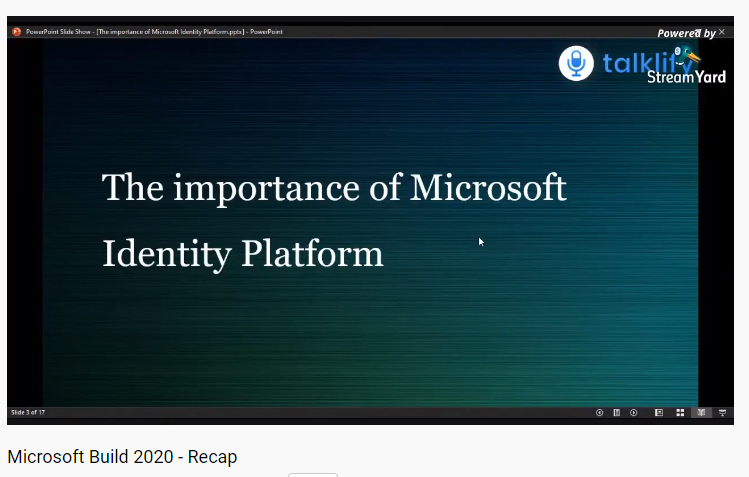The width and height of the screenshot is (749, 477).
Task: Advance to the next slide arrow
Action: 633,413
